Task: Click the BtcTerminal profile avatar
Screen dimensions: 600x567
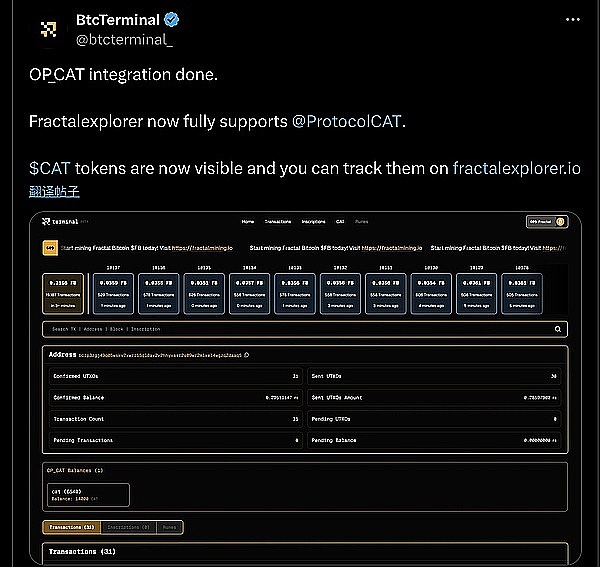Action: click(48, 31)
